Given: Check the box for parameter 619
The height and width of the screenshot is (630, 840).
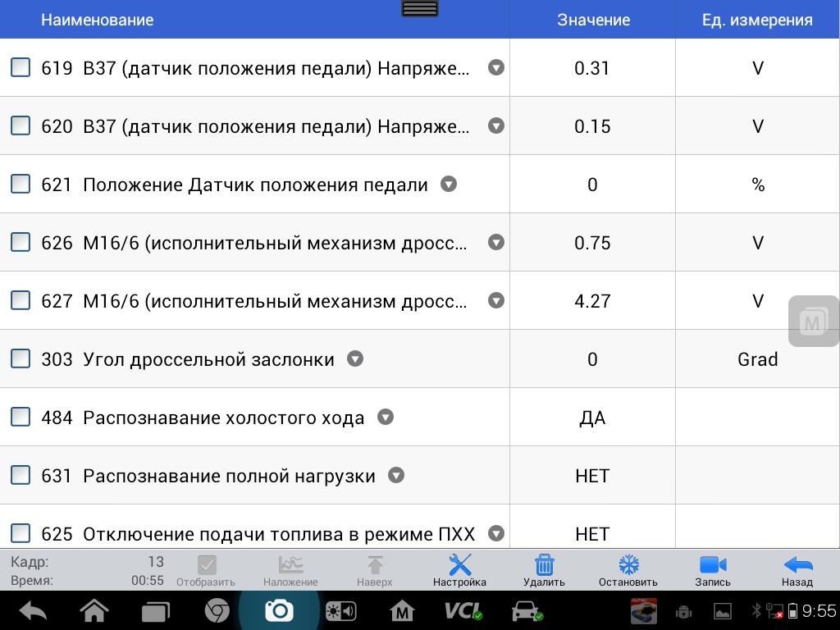Looking at the screenshot, I should [x=21, y=68].
